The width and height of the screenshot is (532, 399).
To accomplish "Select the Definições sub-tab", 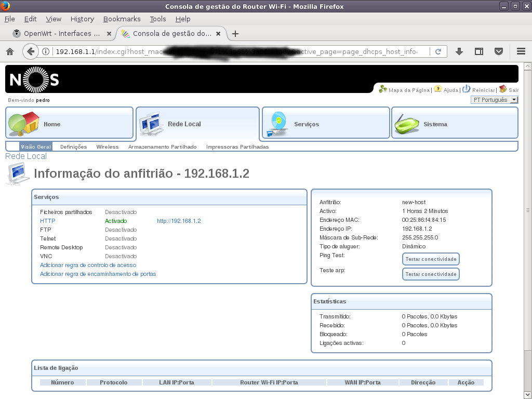I will click(x=74, y=147).
